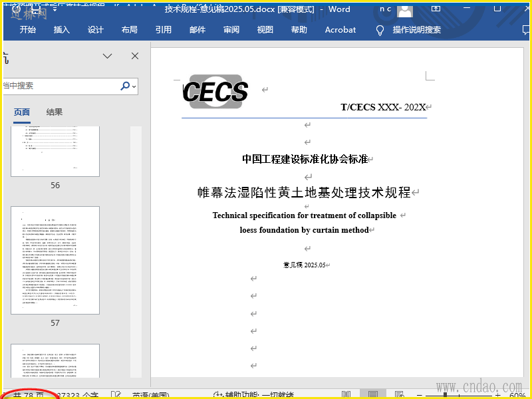This screenshot has height=399, width=532.
Task: Click the user account avatar
Action: (x=405, y=11)
